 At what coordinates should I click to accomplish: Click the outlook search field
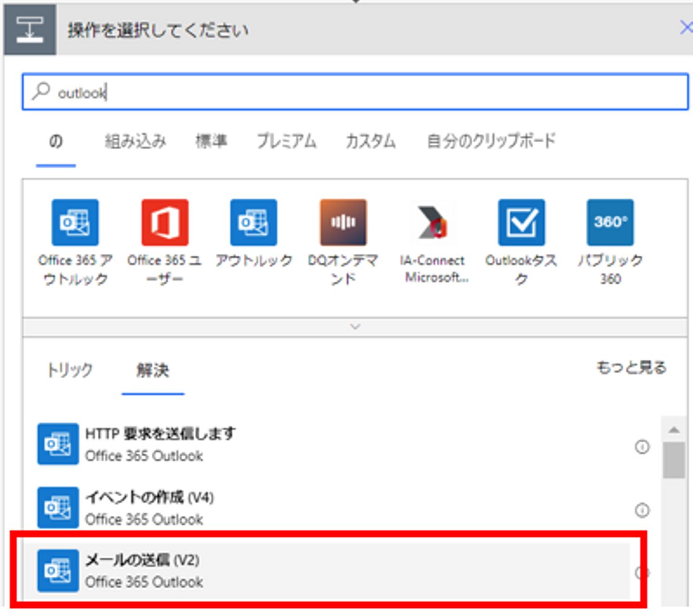[x=355, y=91]
